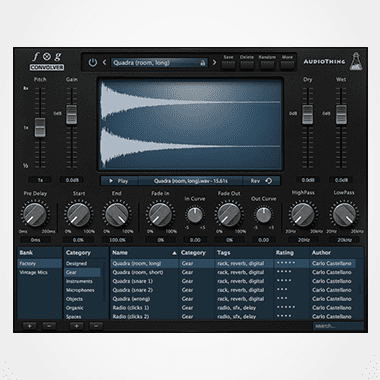Go to previous preset with left arrow

[x=104, y=62]
